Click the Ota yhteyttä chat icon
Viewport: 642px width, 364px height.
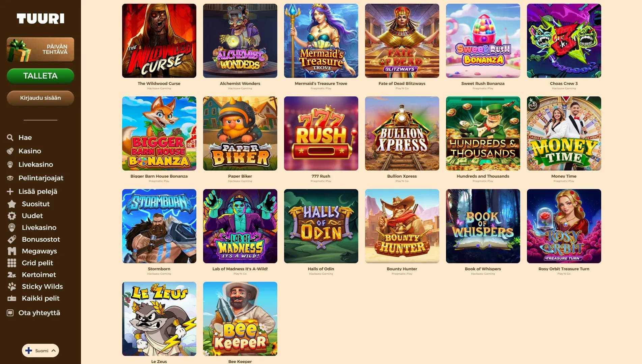click(10, 313)
